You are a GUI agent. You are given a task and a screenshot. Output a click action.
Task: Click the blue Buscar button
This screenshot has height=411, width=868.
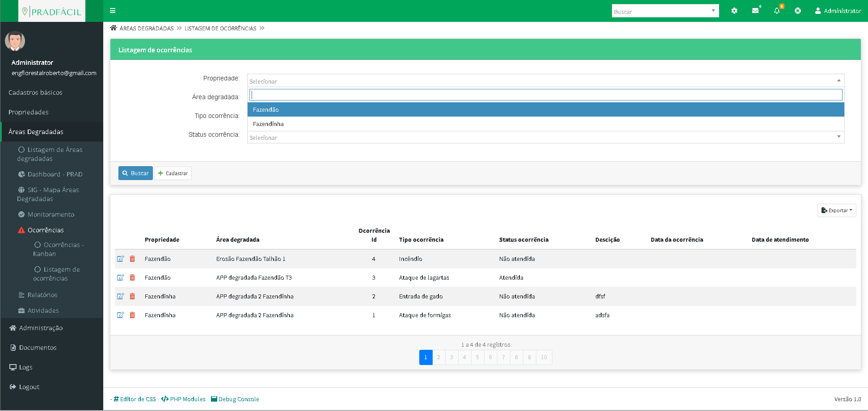pos(135,173)
